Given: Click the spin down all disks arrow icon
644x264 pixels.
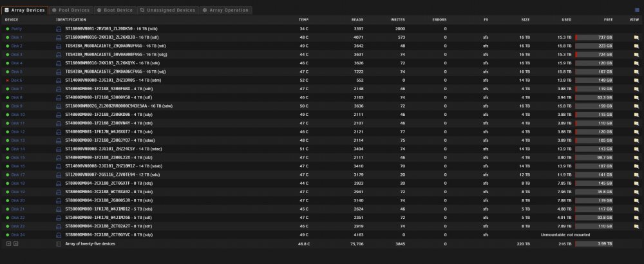Looking at the screenshot, I should [x=8, y=243].
